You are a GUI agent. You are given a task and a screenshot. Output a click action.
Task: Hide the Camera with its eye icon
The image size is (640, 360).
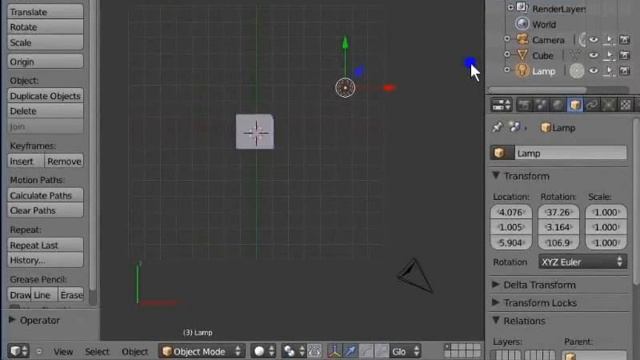pyautogui.click(x=594, y=40)
